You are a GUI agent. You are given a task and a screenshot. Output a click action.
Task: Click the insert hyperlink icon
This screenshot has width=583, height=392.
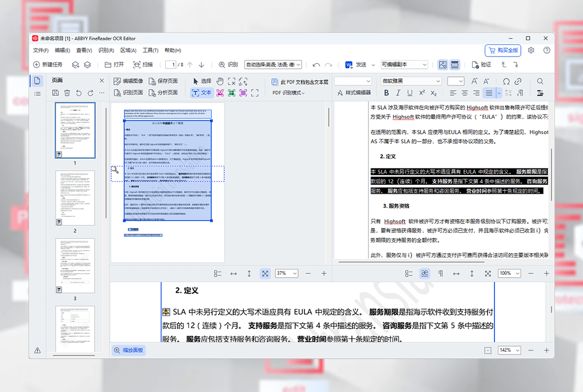coord(518,81)
